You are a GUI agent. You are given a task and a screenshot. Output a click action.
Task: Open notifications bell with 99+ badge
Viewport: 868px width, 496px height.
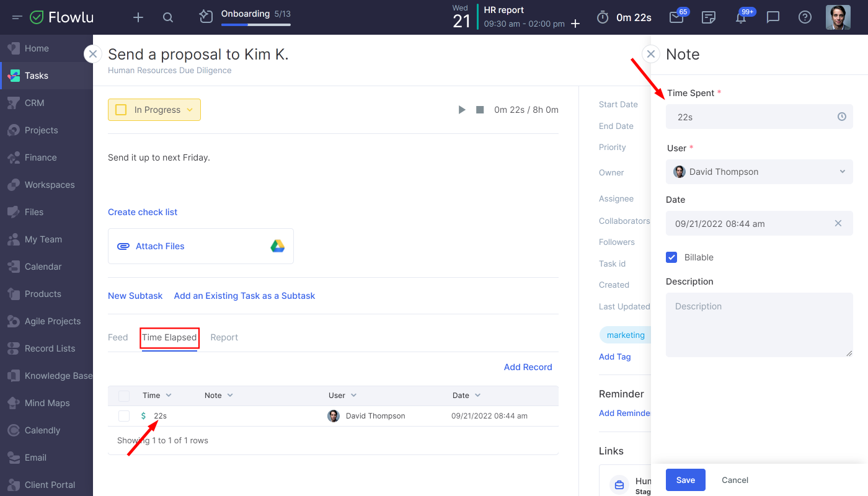pyautogui.click(x=741, y=17)
